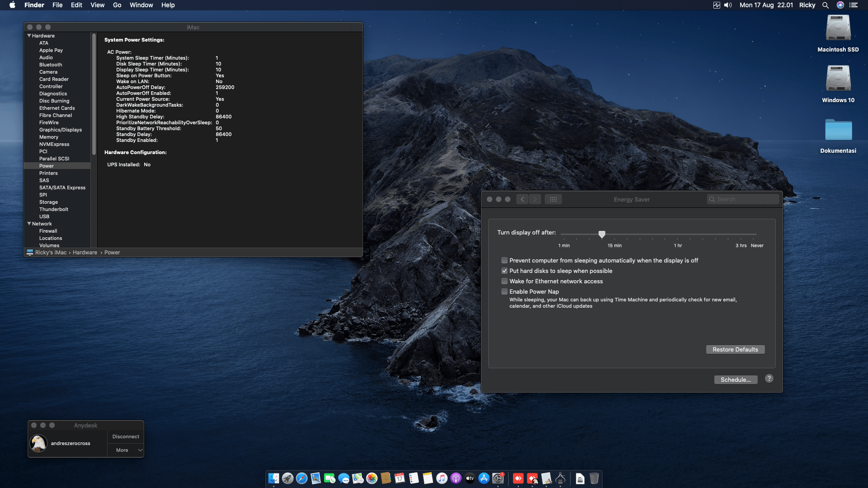Collapse the Network section triangle
The height and width of the screenshot is (488, 868).
pos(29,224)
